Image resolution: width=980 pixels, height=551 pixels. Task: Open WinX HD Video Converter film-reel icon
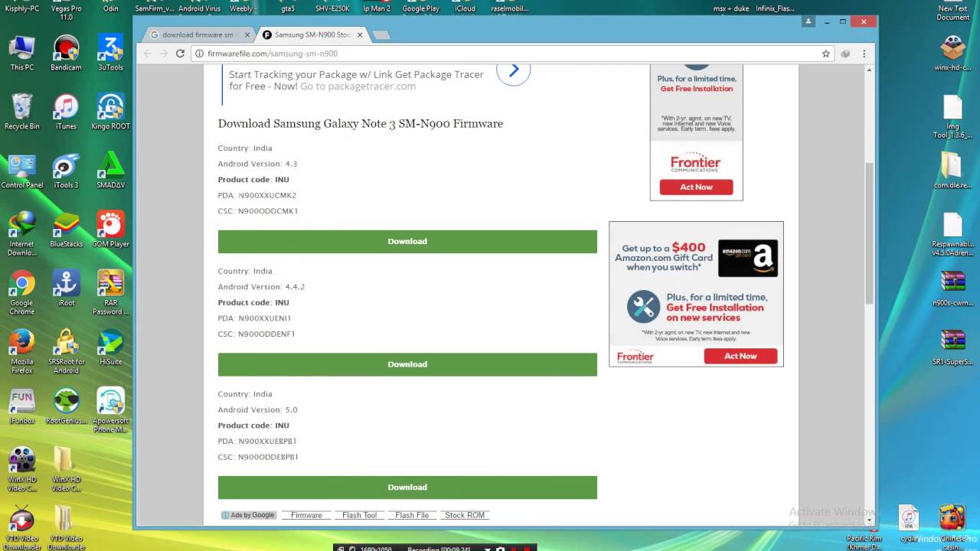(21, 469)
